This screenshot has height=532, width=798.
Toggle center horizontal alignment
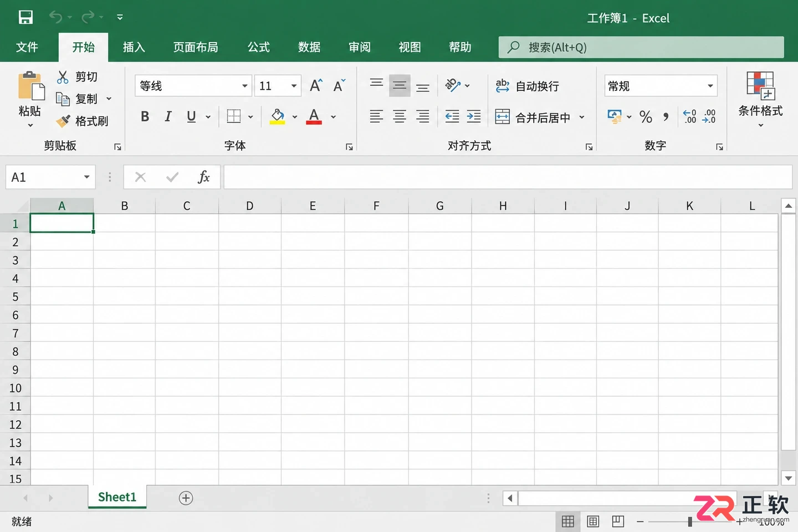tap(400, 116)
